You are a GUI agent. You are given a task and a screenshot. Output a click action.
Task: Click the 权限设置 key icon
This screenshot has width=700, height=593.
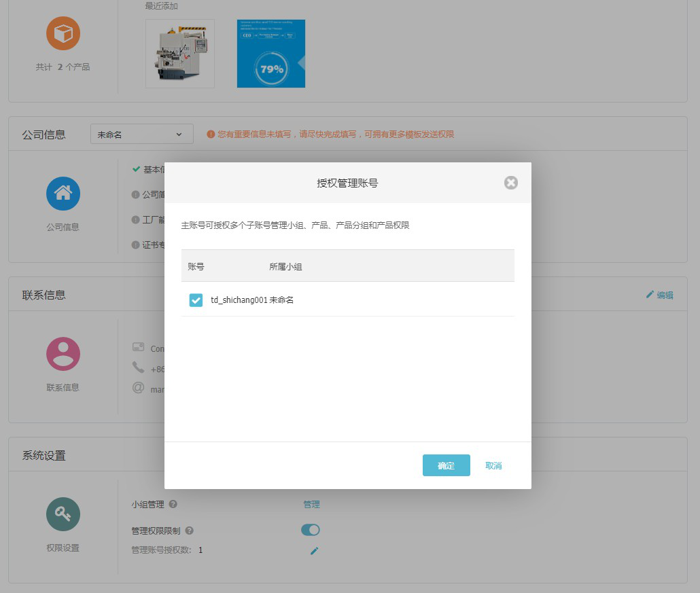63,514
